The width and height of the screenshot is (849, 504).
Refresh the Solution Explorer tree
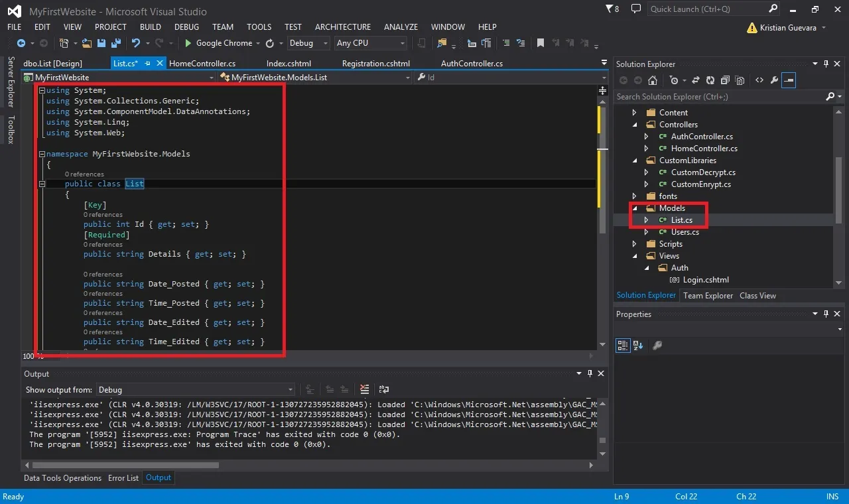coord(710,80)
